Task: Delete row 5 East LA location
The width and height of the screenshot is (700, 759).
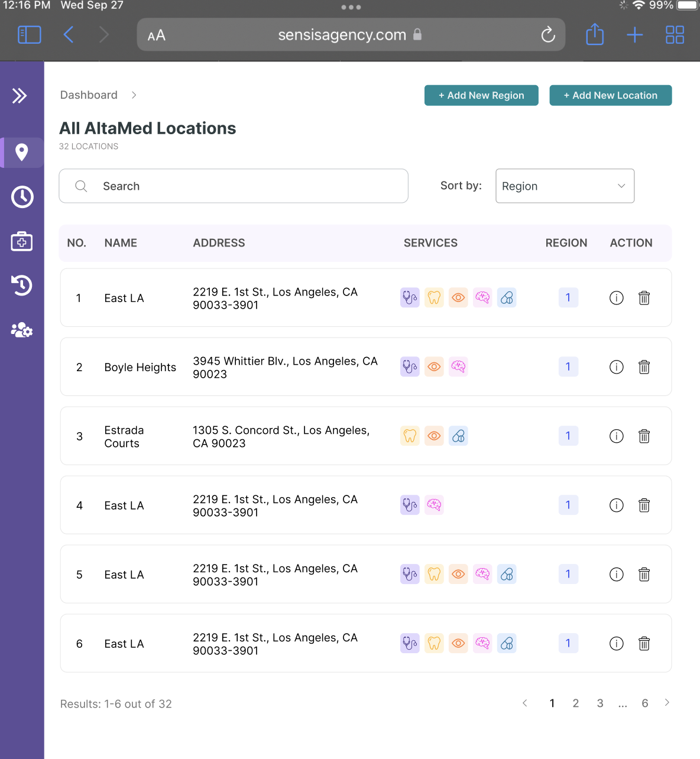Action: coord(644,575)
